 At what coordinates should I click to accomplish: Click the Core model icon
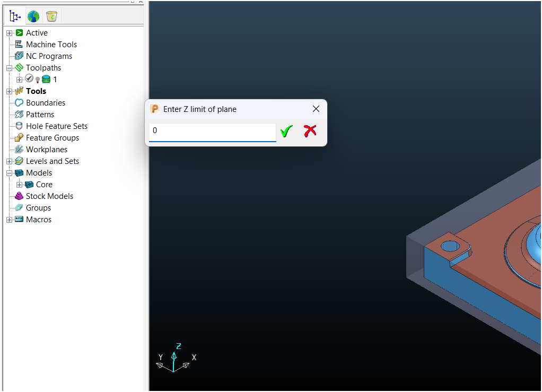(x=29, y=185)
